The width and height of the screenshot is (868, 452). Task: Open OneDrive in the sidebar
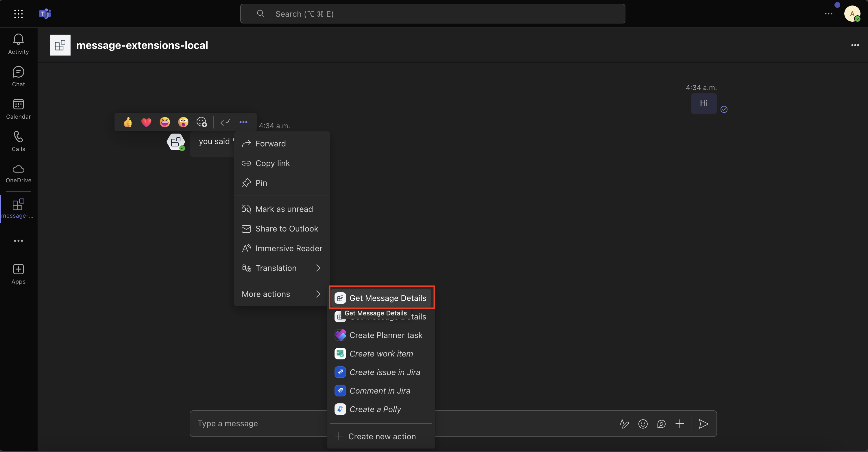18,173
